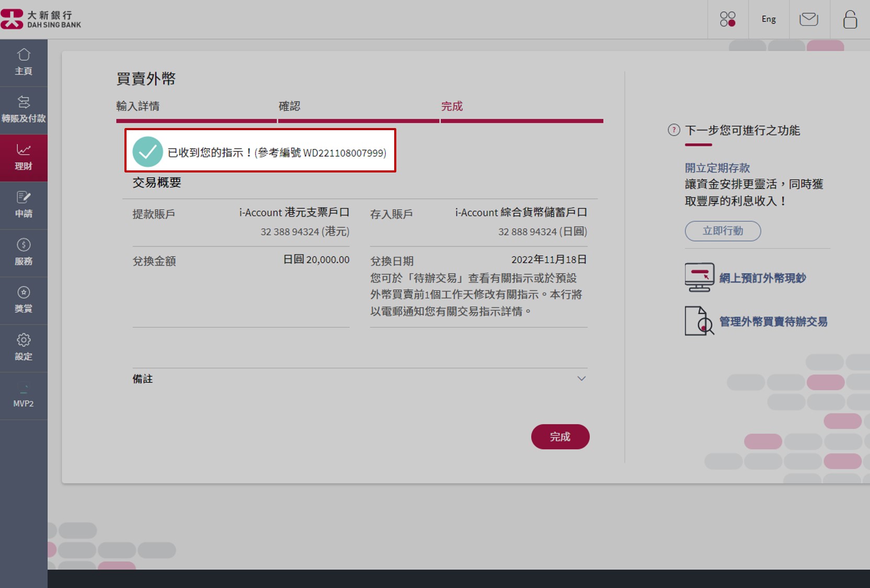Open 網上預訂外幣現鈔 via the monitor icon
Screen dimensions: 870x588
(700, 277)
